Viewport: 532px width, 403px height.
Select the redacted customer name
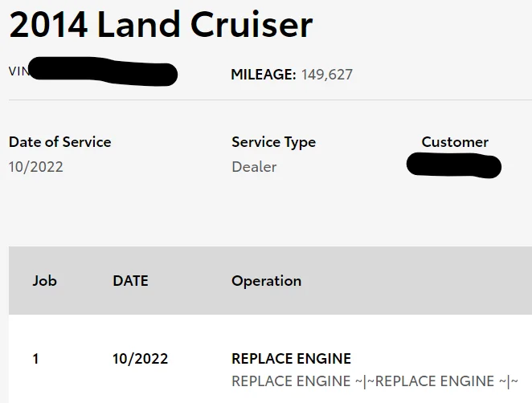point(454,165)
